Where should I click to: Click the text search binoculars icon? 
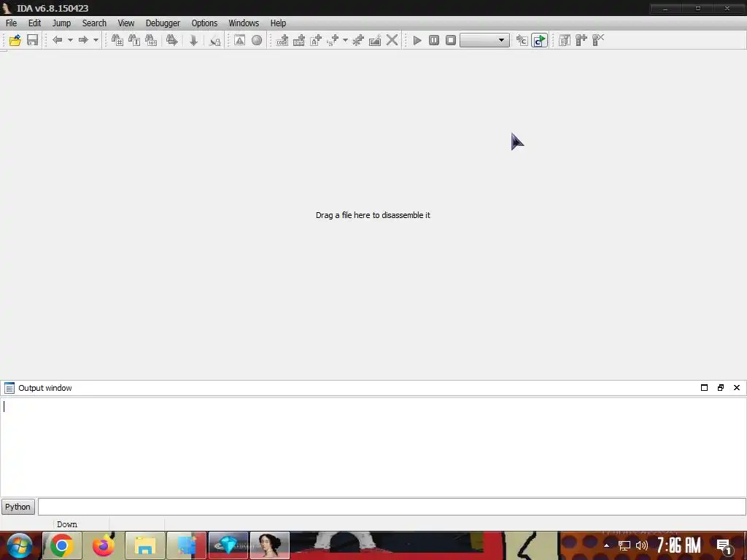click(134, 41)
